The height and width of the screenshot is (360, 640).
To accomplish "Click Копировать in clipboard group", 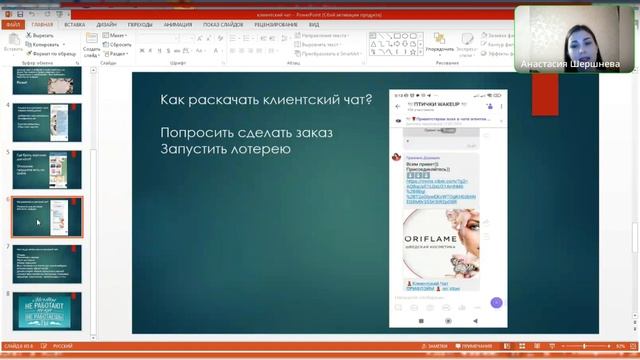I will (42, 44).
